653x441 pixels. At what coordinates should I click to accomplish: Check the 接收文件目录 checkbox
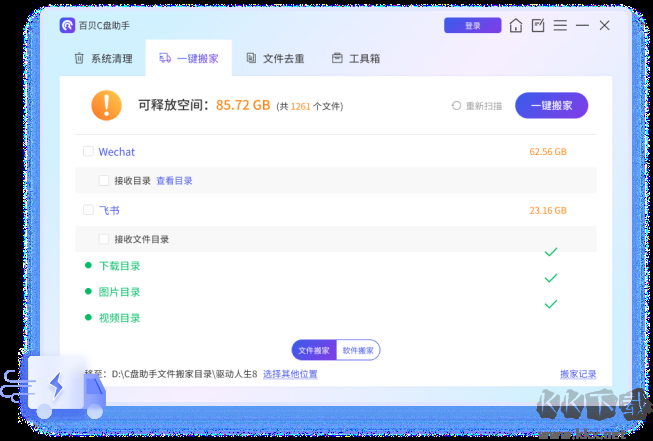click(x=104, y=239)
